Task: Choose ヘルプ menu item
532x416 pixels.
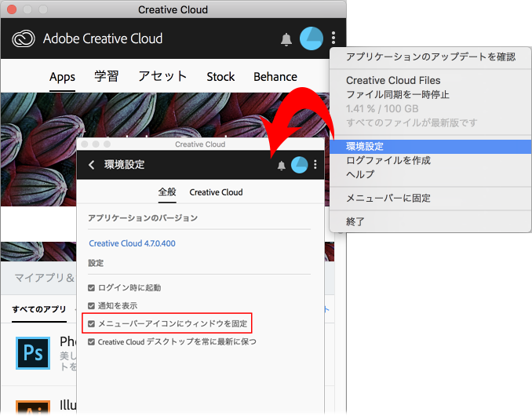Action: click(431, 174)
